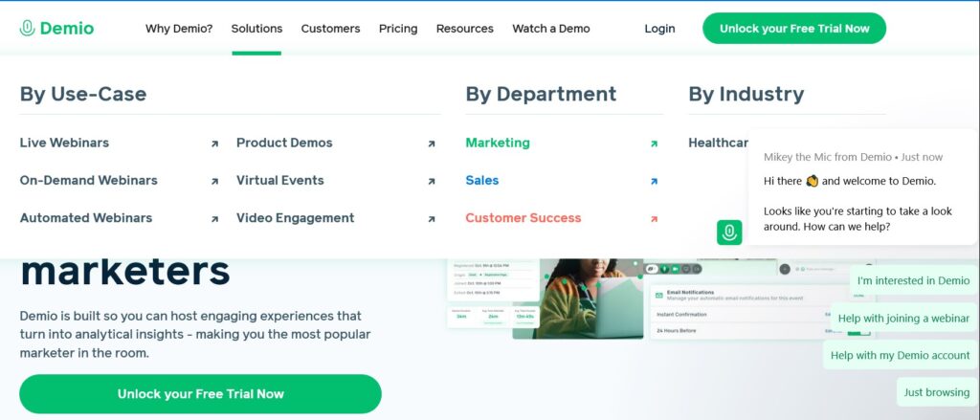
Task: Go to the Pricing page
Action: (398, 28)
